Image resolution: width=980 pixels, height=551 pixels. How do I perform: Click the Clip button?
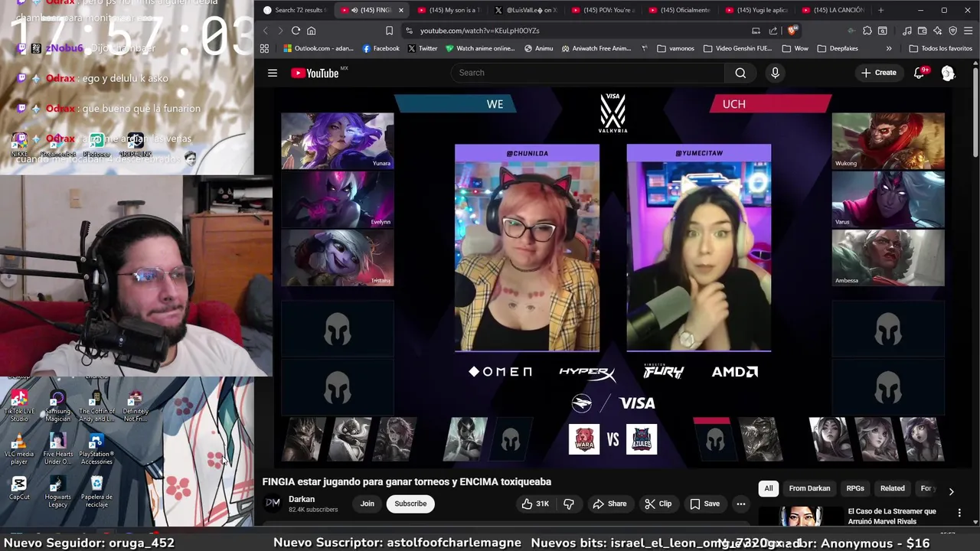tap(658, 504)
